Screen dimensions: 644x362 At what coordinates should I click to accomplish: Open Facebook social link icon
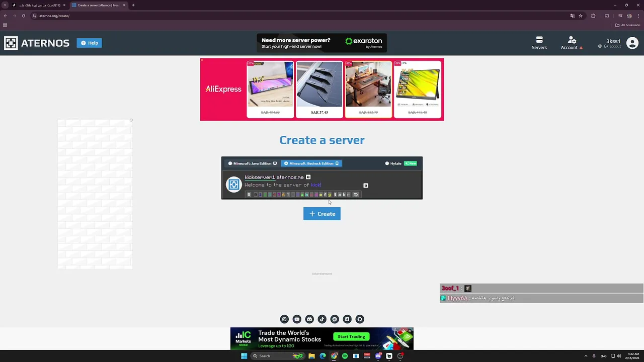[347, 319]
